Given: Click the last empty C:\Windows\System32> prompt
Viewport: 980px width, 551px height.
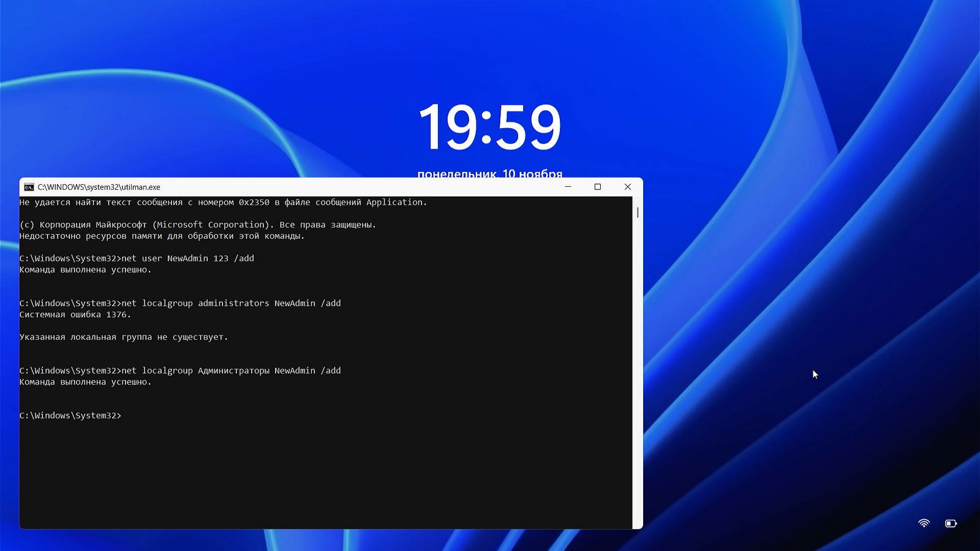Looking at the screenshot, I should tap(70, 416).
